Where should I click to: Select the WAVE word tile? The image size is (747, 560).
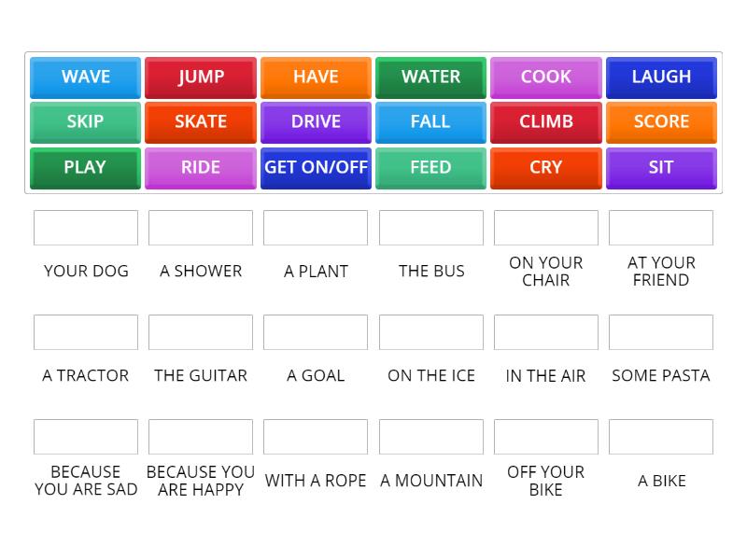[x=84, y=77]
